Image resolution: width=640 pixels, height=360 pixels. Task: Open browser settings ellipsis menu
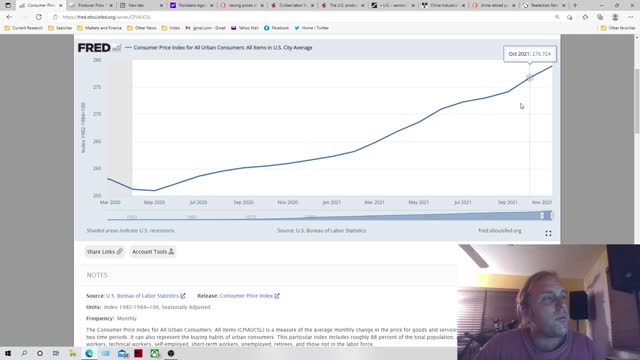631,17
